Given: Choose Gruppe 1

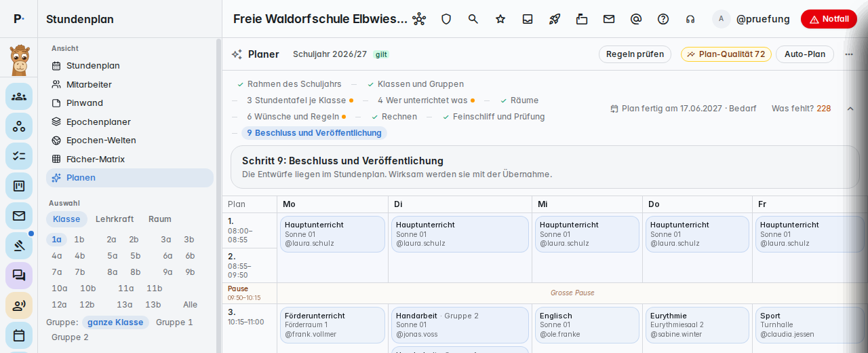Looking at the screenshot, I should (174, 322).
